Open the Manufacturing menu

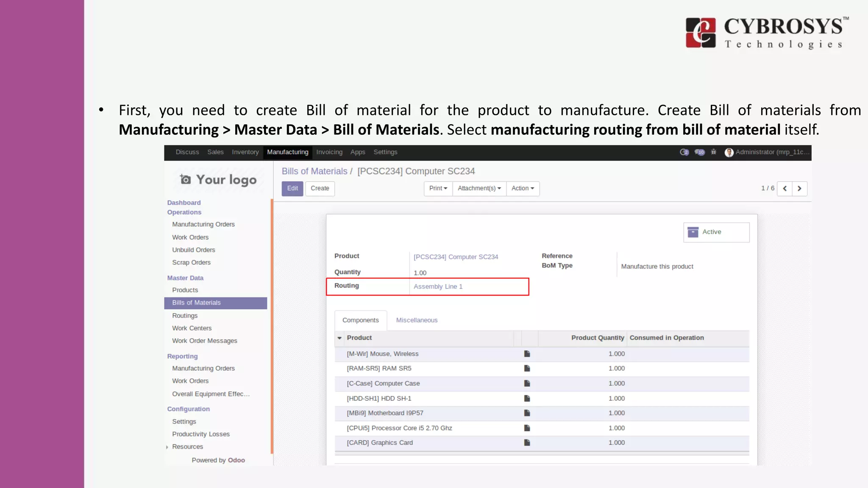(288, 152)
